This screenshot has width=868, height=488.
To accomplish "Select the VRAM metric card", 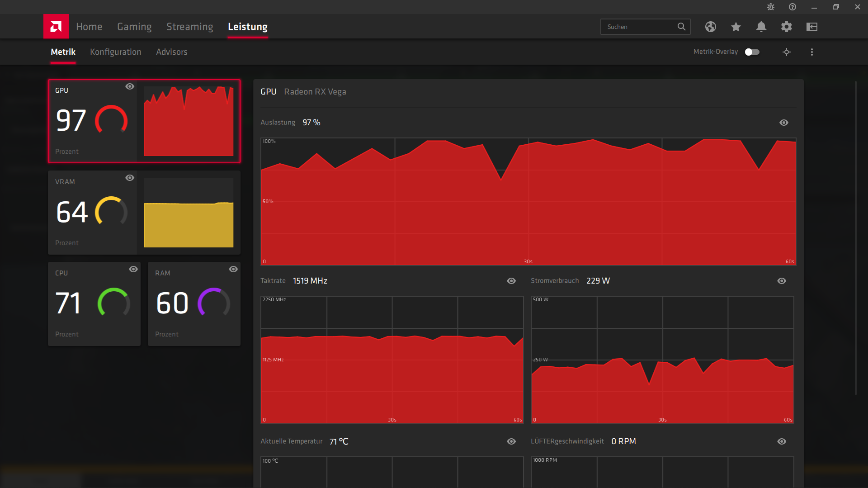I will pyautogui.click(x=144, y=213).
